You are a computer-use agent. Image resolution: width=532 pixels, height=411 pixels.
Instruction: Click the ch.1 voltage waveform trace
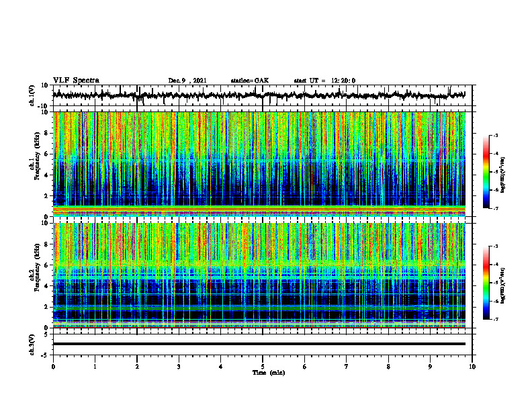[x=259, y=95]
